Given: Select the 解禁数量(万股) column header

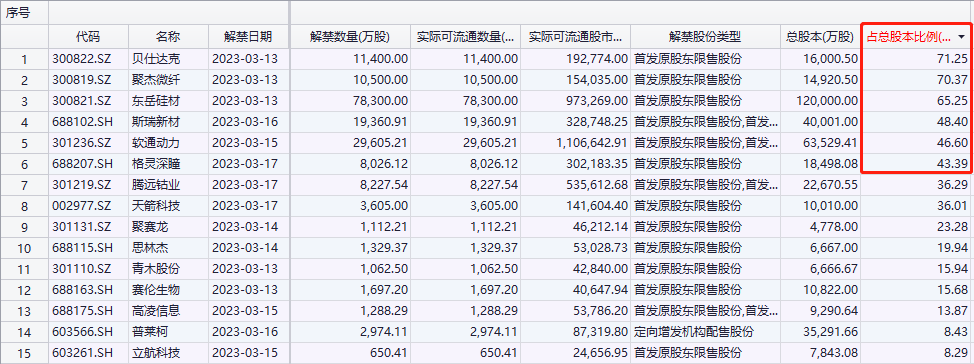Looking at the screenshot, I should coord(350,37).
